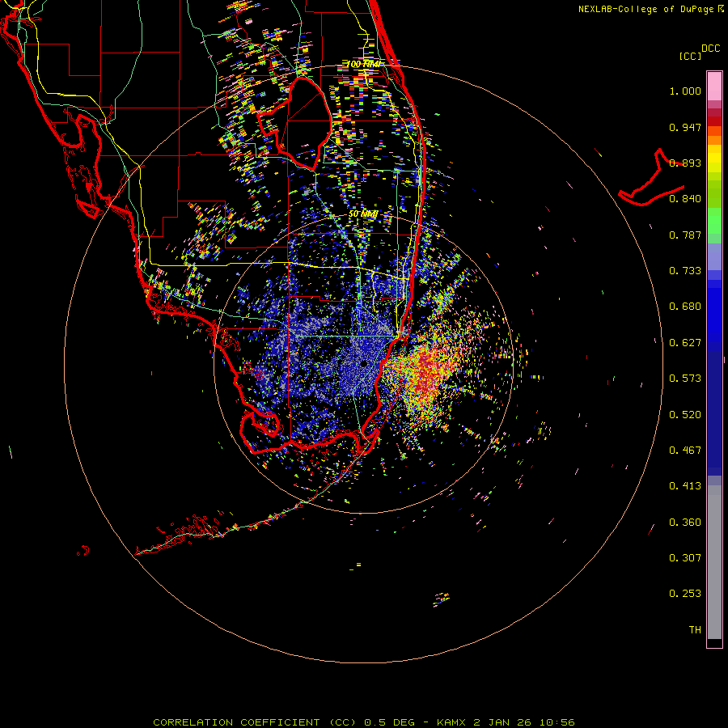Image resolution: width=728 pixels, height=728 pixels.
Task: Click the TH threshold label in legend
Action: tap(695, 630)
